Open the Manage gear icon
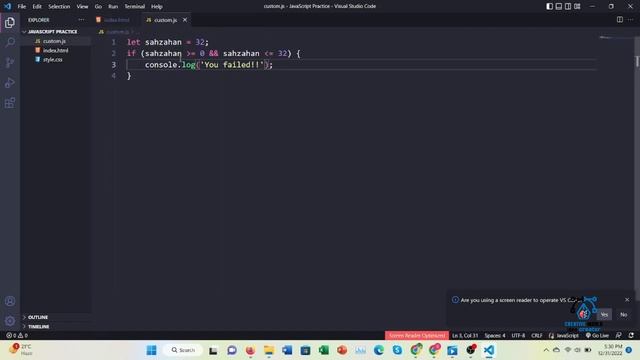This screenshot has width=640, height=360. 10,321
